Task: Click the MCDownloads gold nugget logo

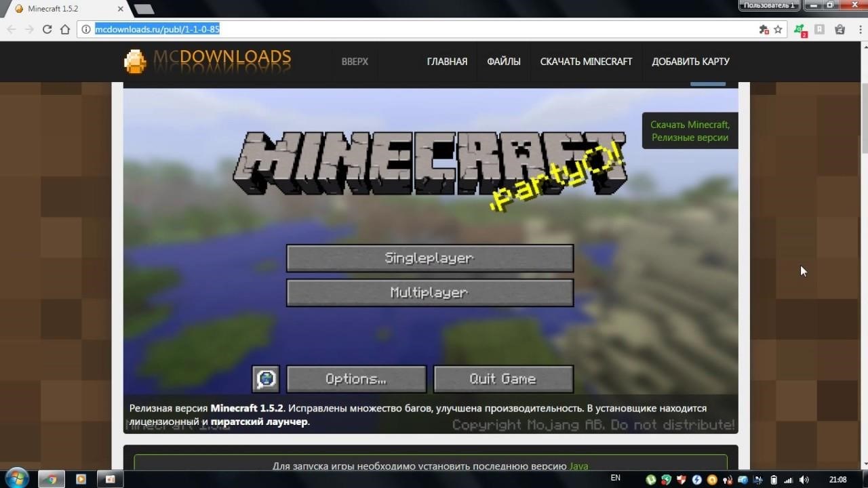Action: (x=135, y=61)
